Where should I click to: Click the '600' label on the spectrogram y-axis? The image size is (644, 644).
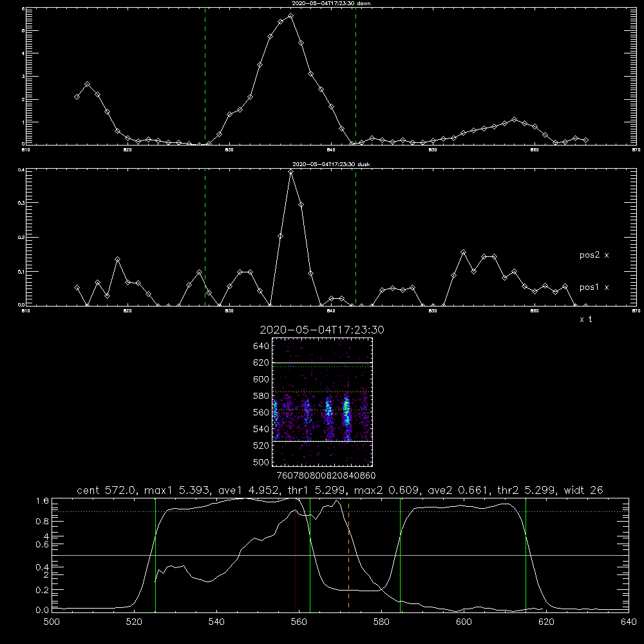pyautogui.click(x=261, y=379)
